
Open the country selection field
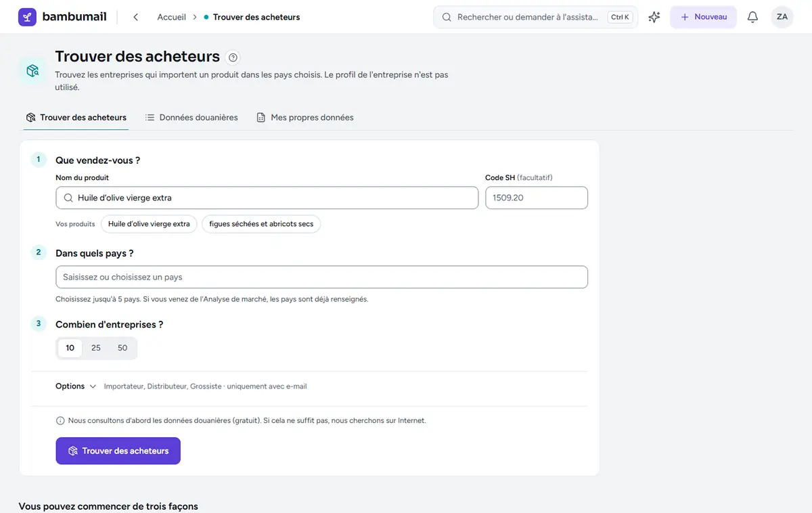tap(321, 277)
